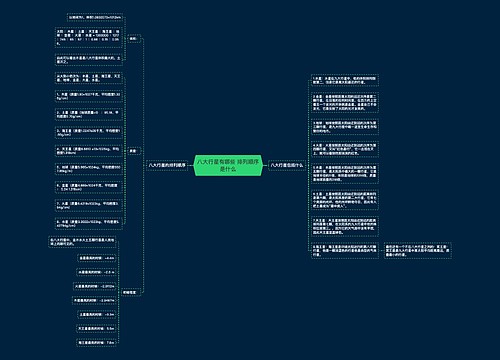Open the 5.木星 description node
This screenshot has height=360, width=500.
(345, 173)
